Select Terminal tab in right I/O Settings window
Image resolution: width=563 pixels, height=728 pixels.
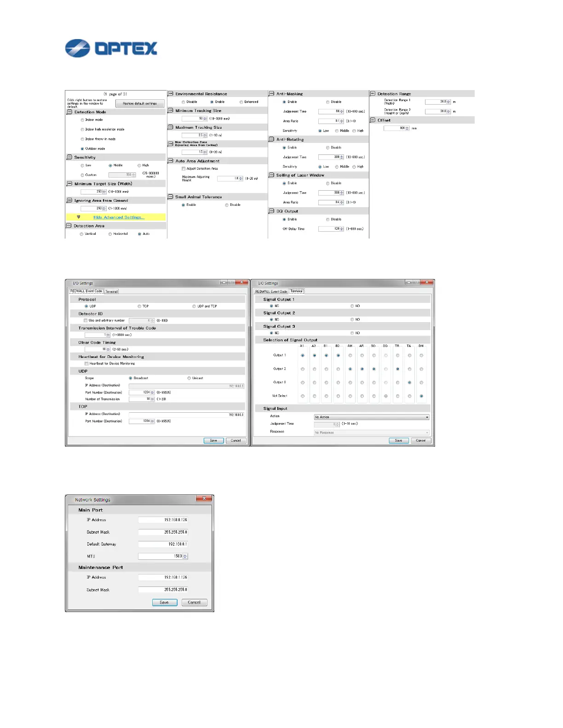click(297, 291)
